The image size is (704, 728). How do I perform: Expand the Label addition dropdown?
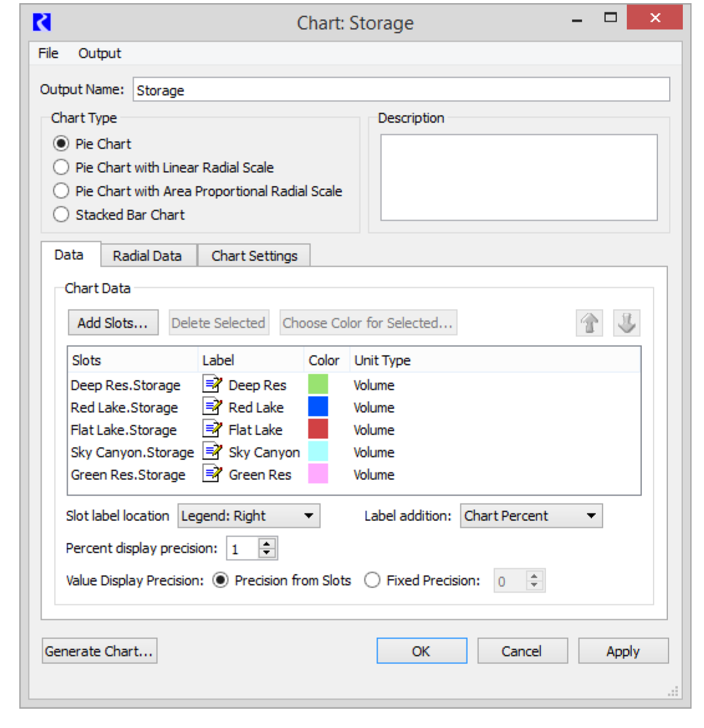point(531,516)
